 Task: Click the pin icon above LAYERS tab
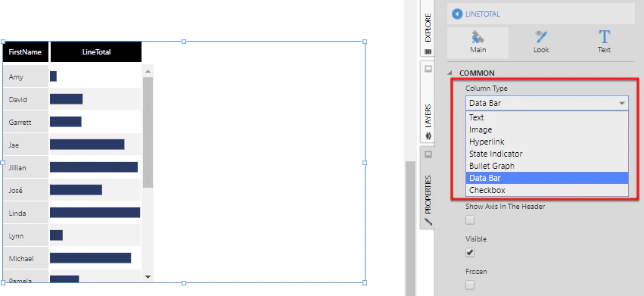pyautogui.click(x=428, y=69)
